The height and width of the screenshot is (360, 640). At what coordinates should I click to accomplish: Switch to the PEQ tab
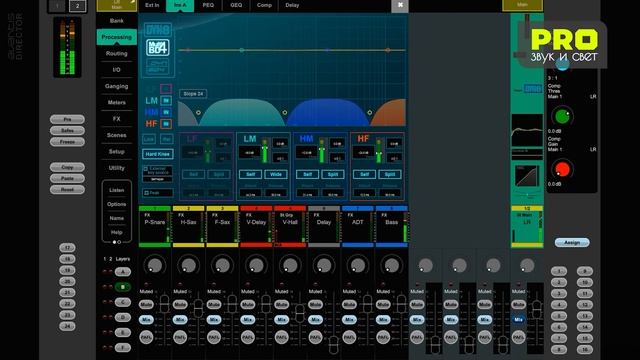[x=208, y=5]
